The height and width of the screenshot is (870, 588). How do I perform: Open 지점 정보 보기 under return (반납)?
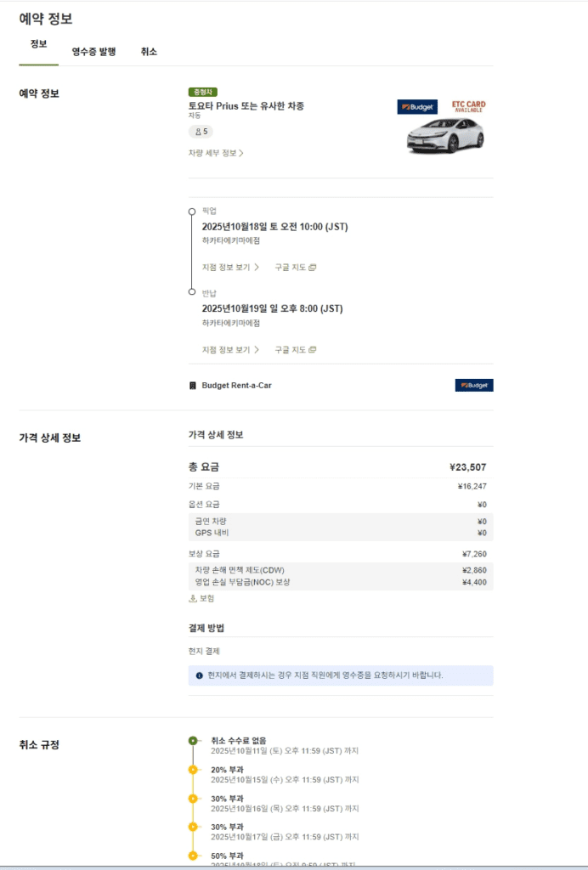(x=230, y=350)
